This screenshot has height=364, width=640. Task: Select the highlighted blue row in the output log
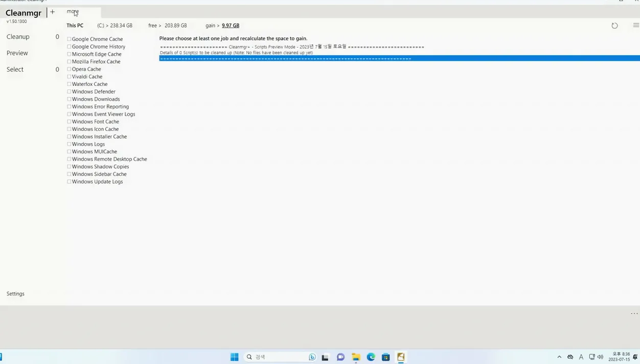(x=399, y=58)
